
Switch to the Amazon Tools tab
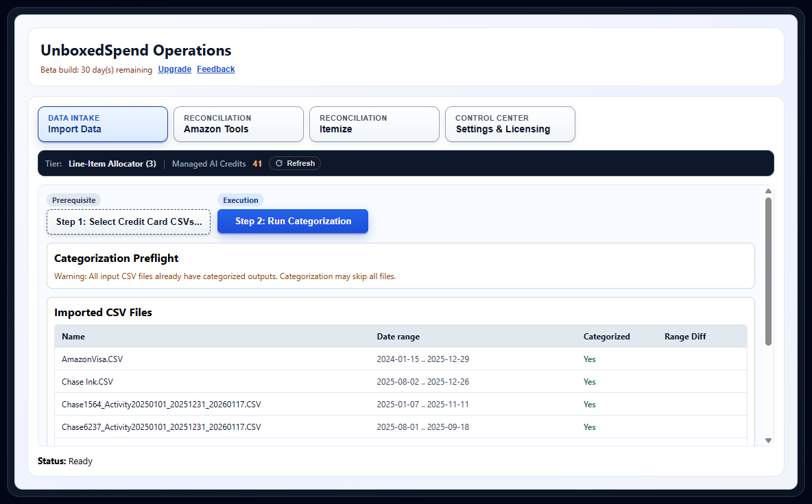point(238,124)
